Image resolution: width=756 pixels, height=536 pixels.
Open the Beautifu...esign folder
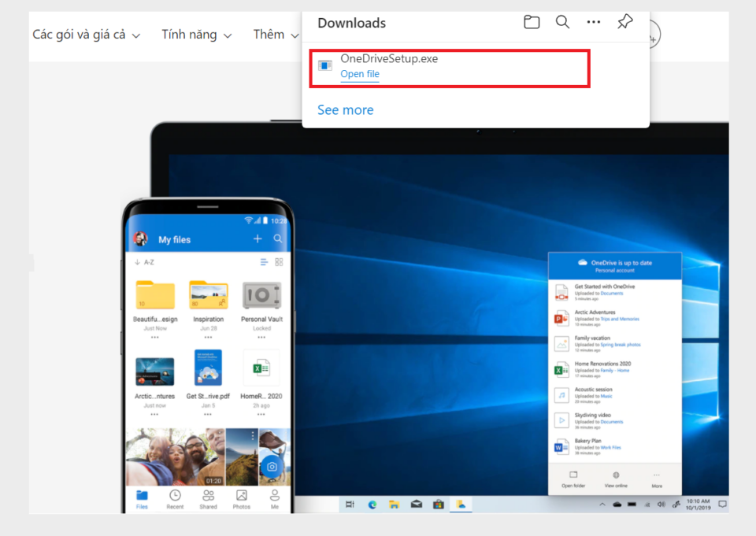[x=155, y=294]
